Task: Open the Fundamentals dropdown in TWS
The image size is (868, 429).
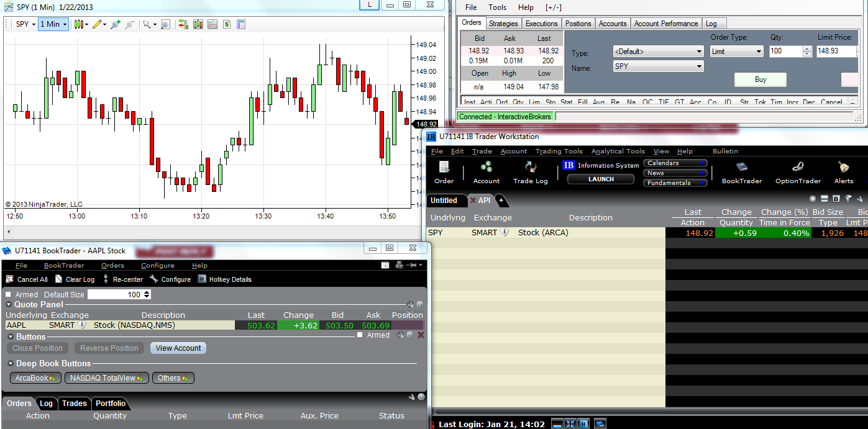Action: coord(676,183)
